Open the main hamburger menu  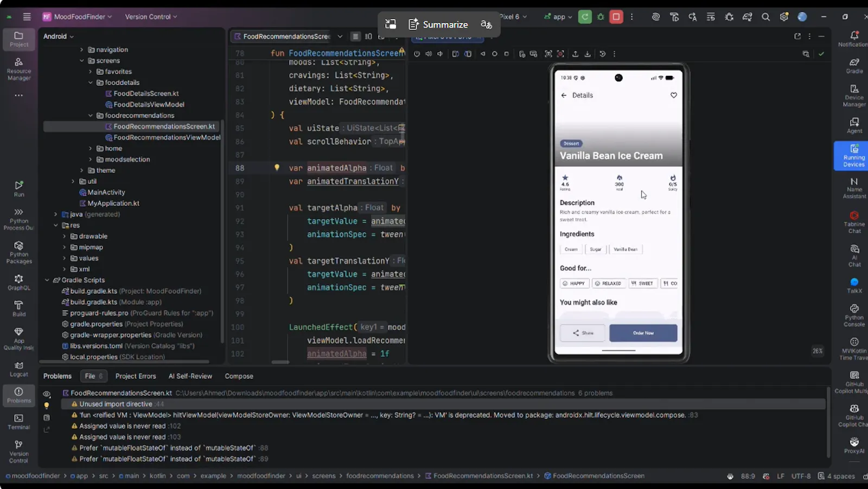pyautogui.click(x=27, y=17)
